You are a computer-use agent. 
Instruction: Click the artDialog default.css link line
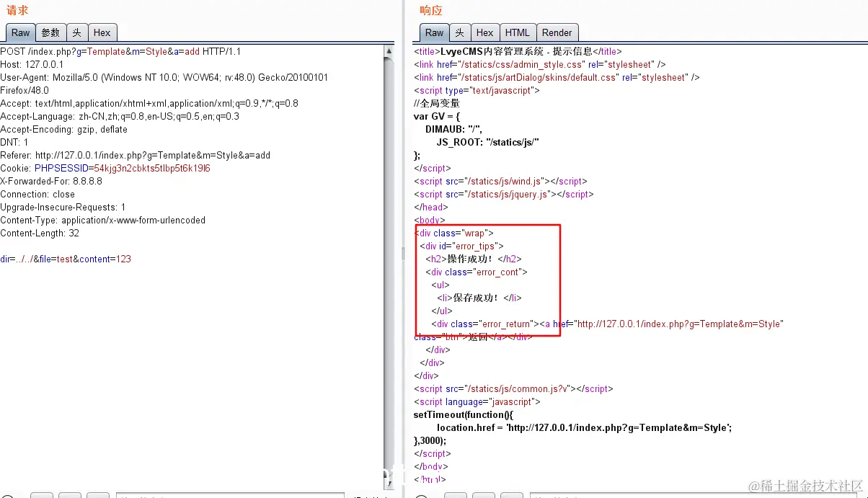[x=557, y=78]
